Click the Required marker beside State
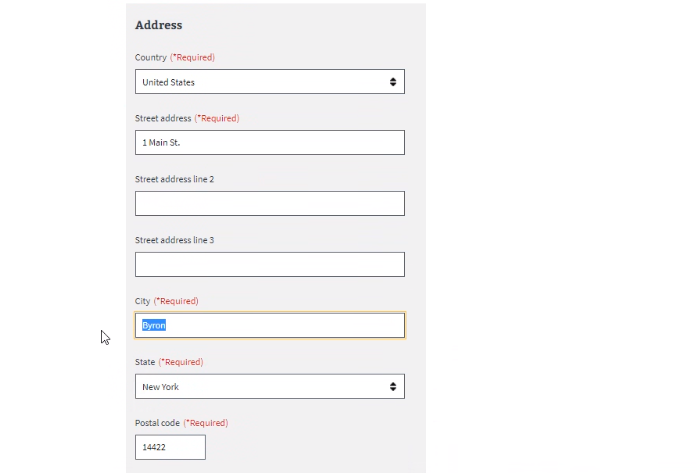This screenshot has width=697, height=473. coord(182,363)
